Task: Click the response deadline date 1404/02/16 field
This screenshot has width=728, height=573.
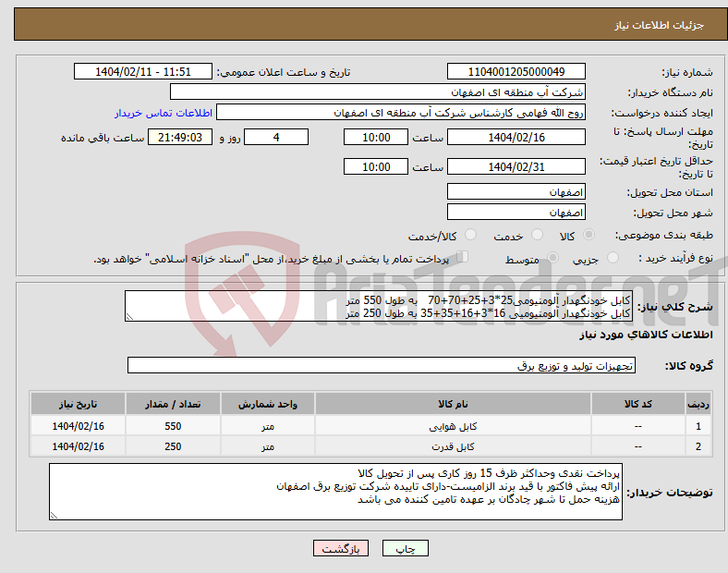Action: (516, 137)
